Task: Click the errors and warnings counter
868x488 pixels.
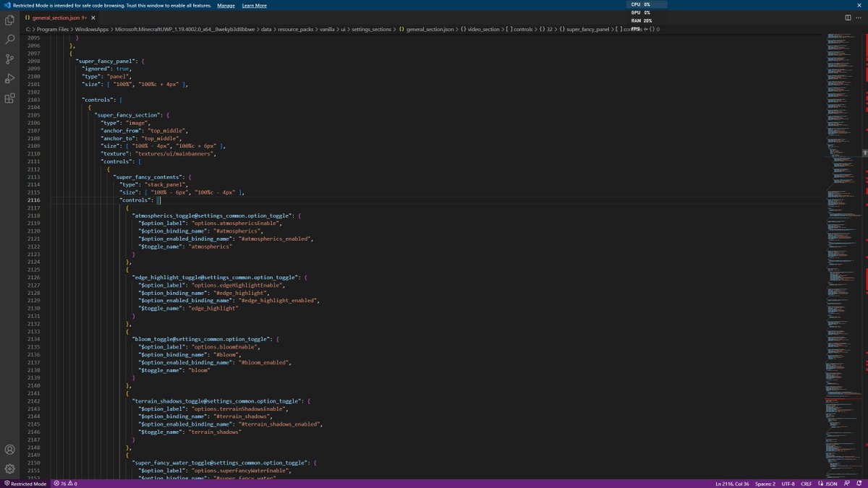Action: point(66,484)
